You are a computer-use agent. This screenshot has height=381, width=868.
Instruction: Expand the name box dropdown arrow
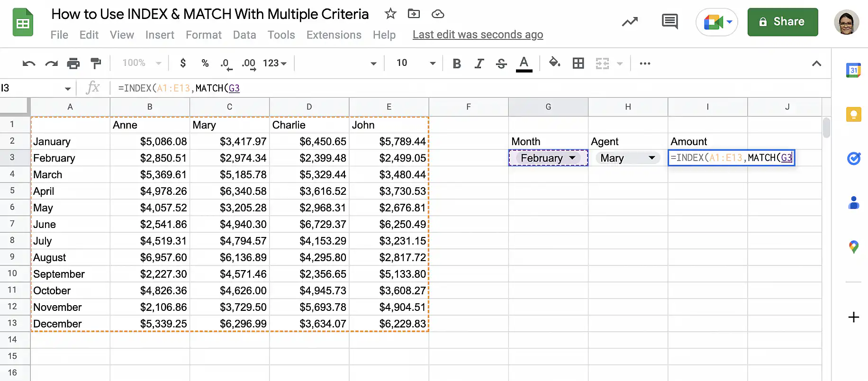pos(68,89)
